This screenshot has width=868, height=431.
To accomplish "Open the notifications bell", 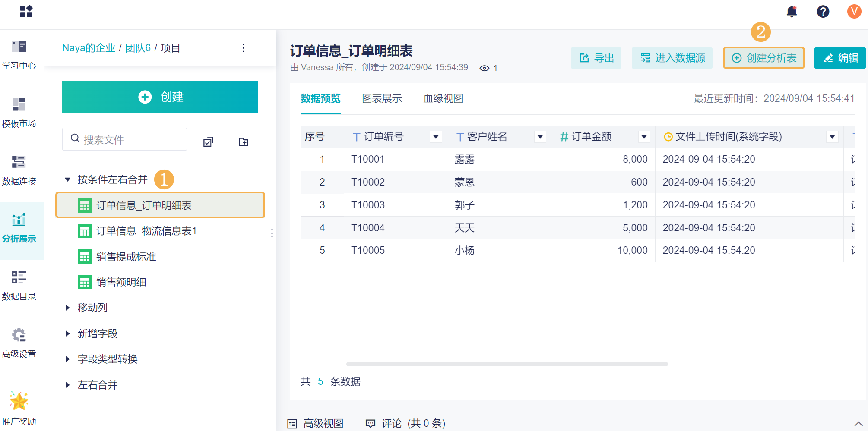I will click(792, 11).
